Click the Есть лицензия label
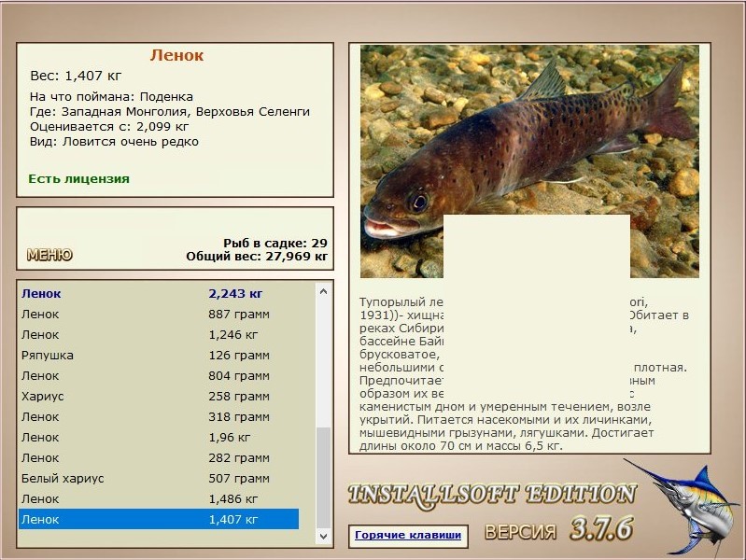This screenshot has width=746, height=560. coord(79,179)
